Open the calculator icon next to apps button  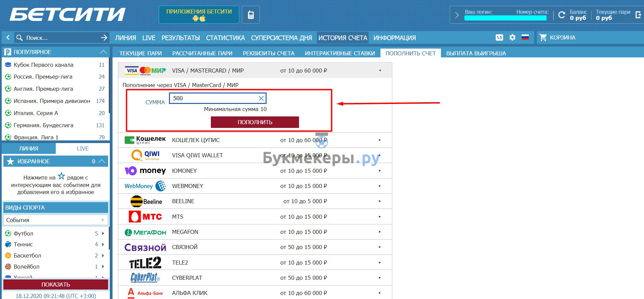click(251, 15)
